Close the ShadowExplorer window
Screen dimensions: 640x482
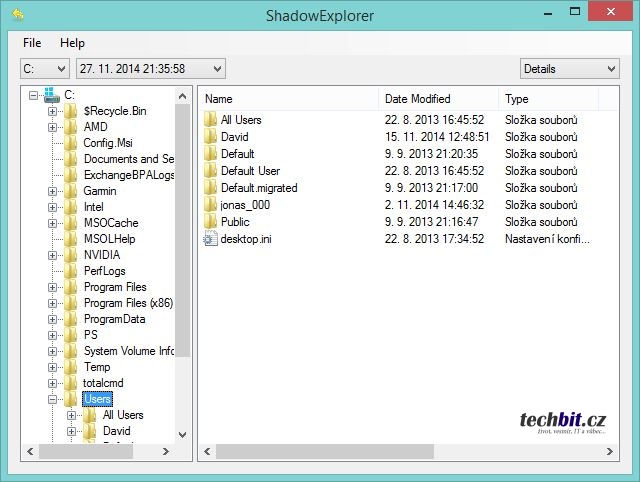[611, 11]
